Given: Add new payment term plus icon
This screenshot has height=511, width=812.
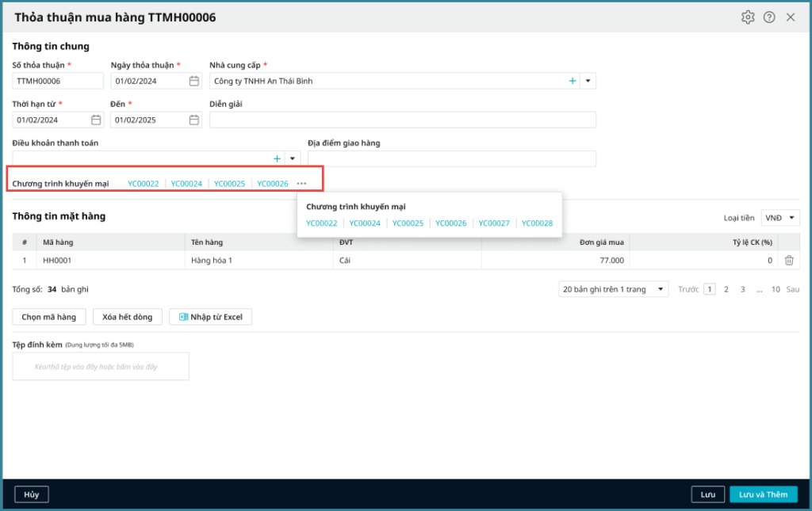Looking at the screenshot, I should [x=277, y=158].
